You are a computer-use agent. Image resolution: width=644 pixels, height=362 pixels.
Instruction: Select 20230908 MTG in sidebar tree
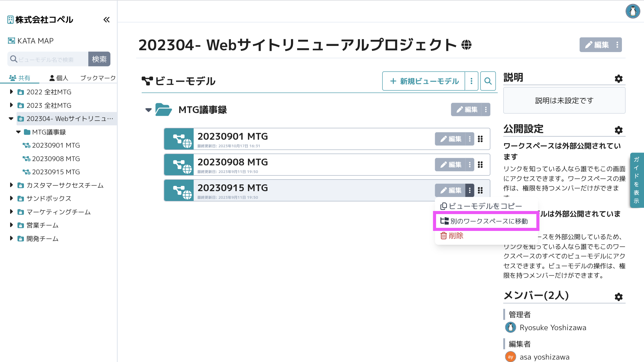56,159
